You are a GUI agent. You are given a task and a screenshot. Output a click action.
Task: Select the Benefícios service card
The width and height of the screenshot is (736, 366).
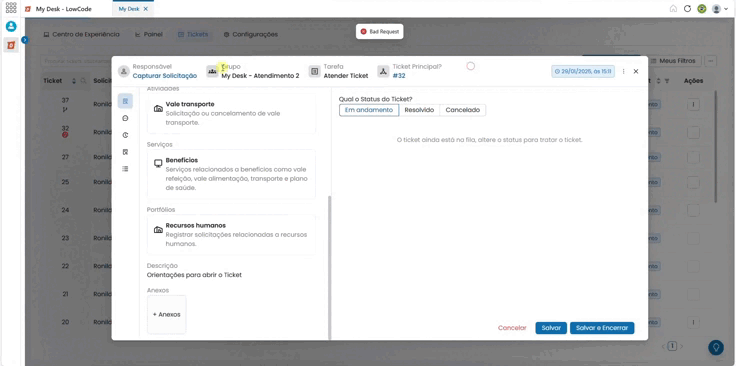pyautogui.click(x=231, y=174)
